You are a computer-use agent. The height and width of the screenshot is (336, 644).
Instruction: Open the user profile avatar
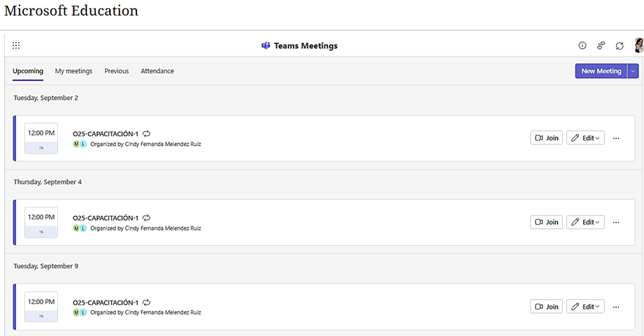(639, 45)
